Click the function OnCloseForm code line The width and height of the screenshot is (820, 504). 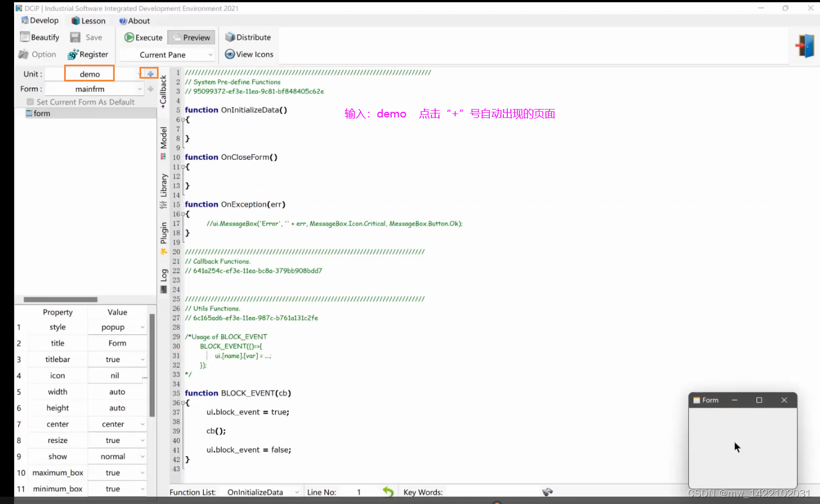coord(231,157)
